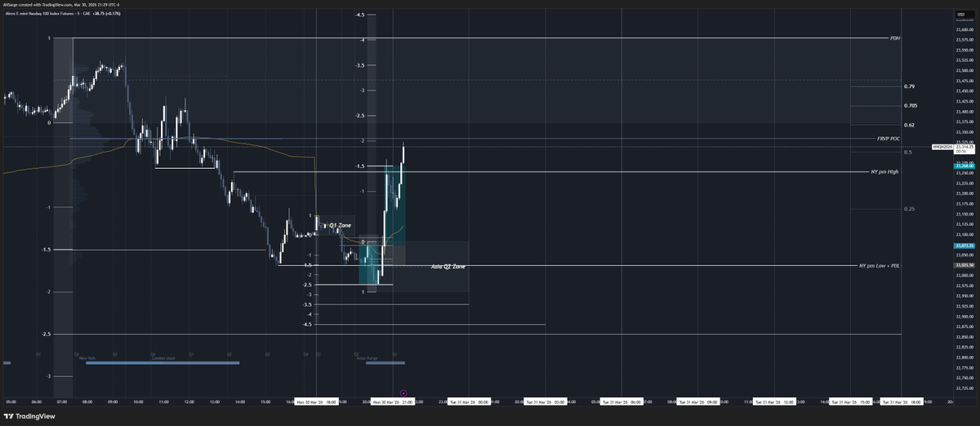Screen dimensions: 980x426
Task: Select the NY pm High label
Action: pyautogui.click(x=885, y=172)
